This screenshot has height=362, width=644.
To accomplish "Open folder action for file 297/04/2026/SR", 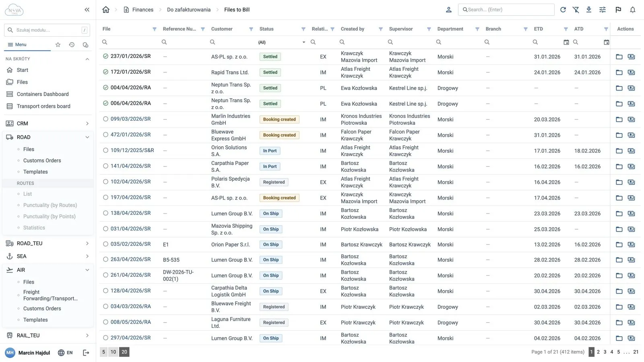I will (619, 338).
